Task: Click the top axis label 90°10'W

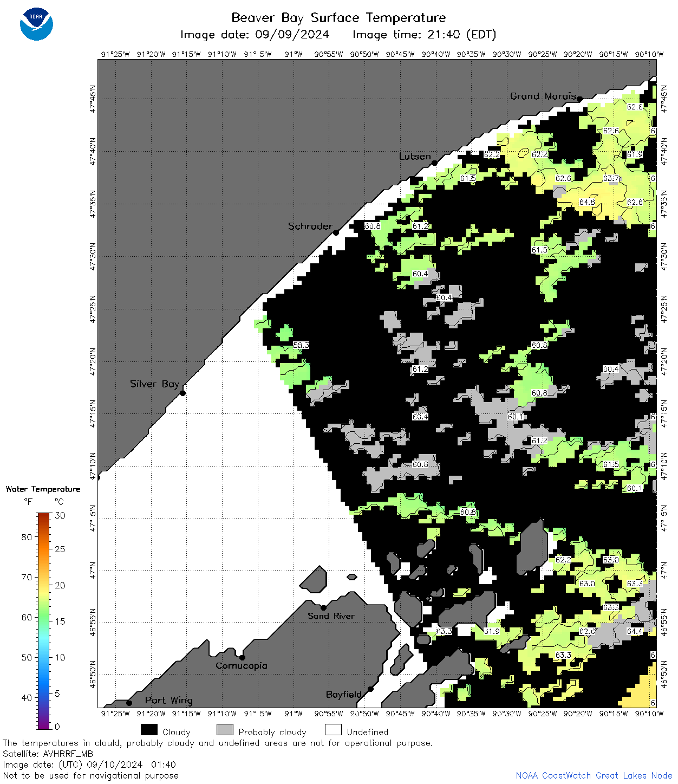Action: pyautogui.click(x=649, y=54)
